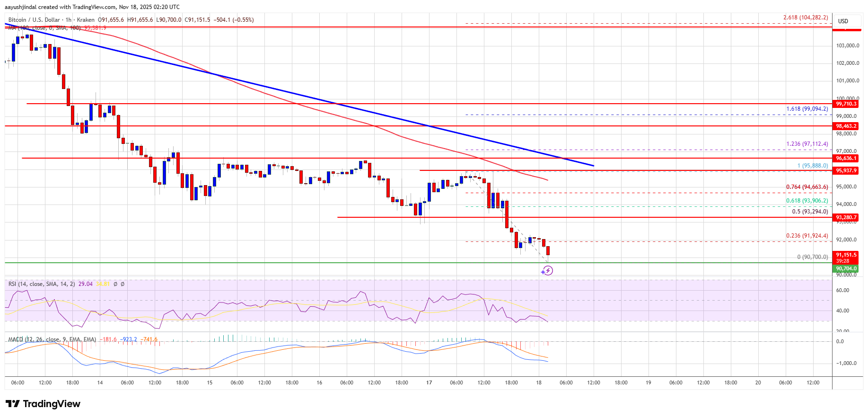The height and width of the screenshot is (418, 868).
Task: Click the current price tag 91,151.5
Action: click(x=846, y=255)
